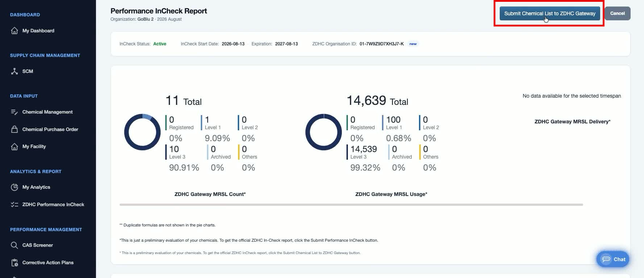Click ZDHC Organisation ID 01-7W9Z9D7XH3J7-K
Viewport: 644px width, 278px height.
[382, 44]
